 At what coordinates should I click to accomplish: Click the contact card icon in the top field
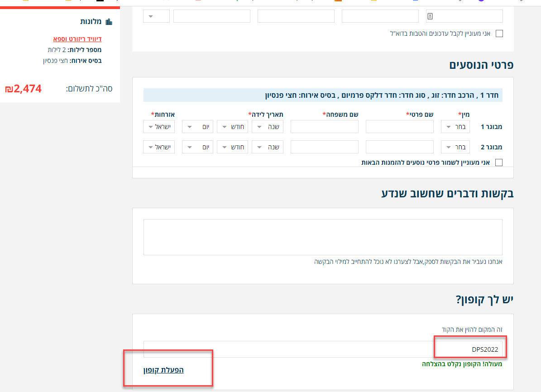[x=430, y=16]
